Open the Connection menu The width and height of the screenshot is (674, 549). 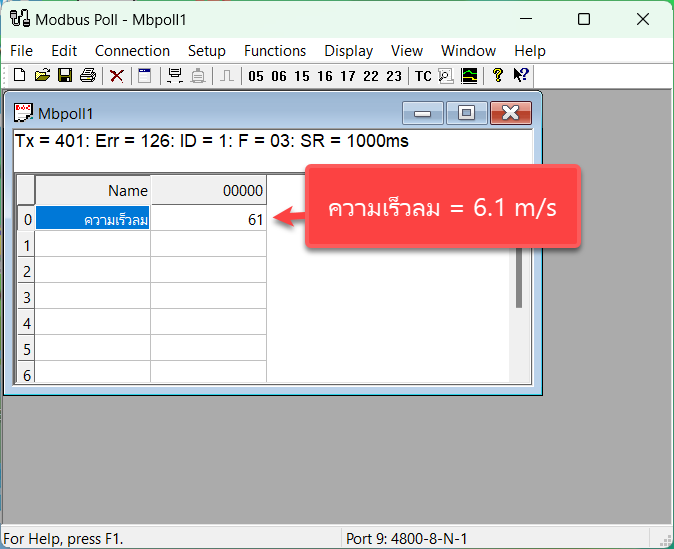pyautogui.click(x=132, y=51)
